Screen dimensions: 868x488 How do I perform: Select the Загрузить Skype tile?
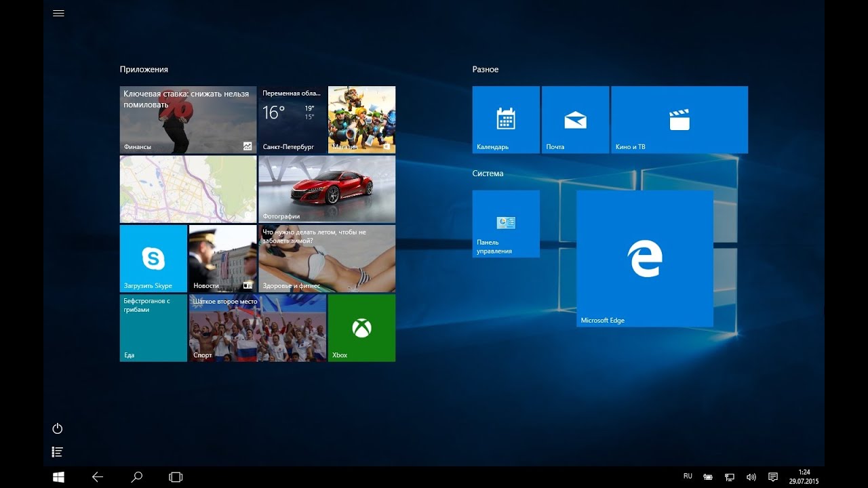tap(153, 258)
